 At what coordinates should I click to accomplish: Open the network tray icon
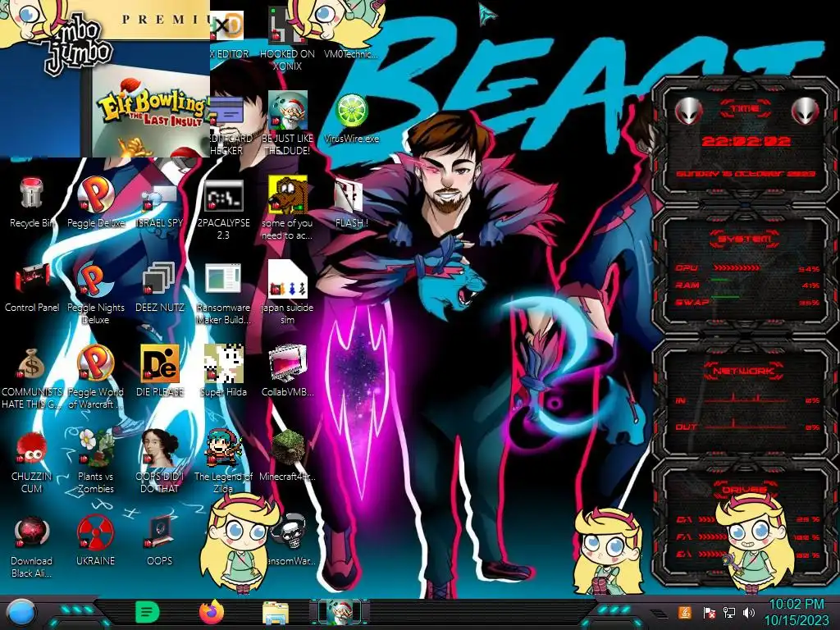coord(729,612)
